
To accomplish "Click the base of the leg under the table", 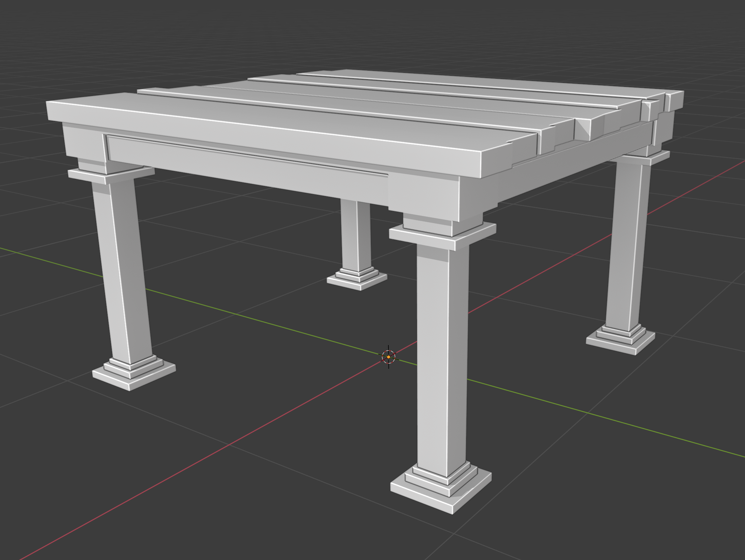I will [357, 278].
